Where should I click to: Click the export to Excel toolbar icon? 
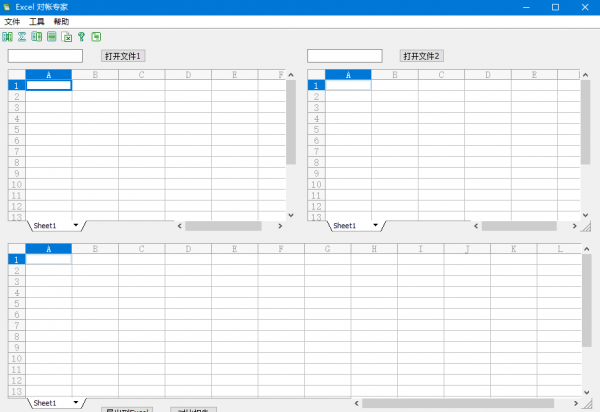click(x=67, y=37)
